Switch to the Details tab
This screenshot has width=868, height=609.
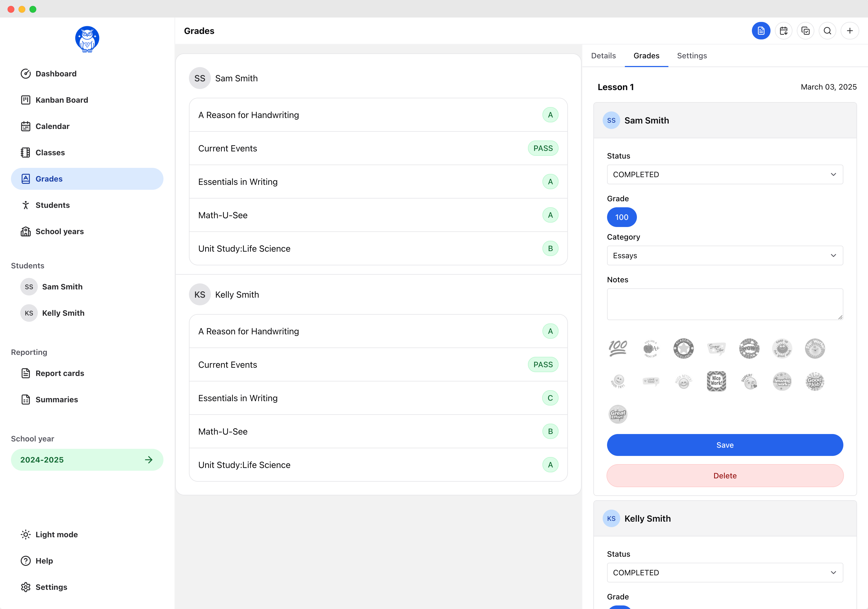(603, 56)
